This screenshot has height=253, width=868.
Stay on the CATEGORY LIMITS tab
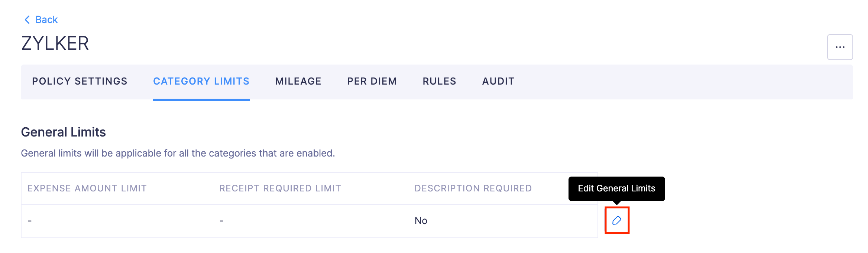pos(201,81)
